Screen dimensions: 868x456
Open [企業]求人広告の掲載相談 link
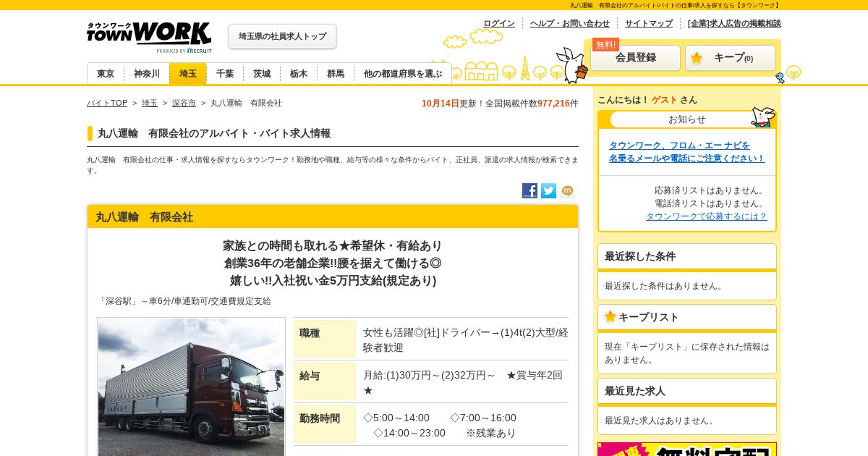click(x=734, y=23)
